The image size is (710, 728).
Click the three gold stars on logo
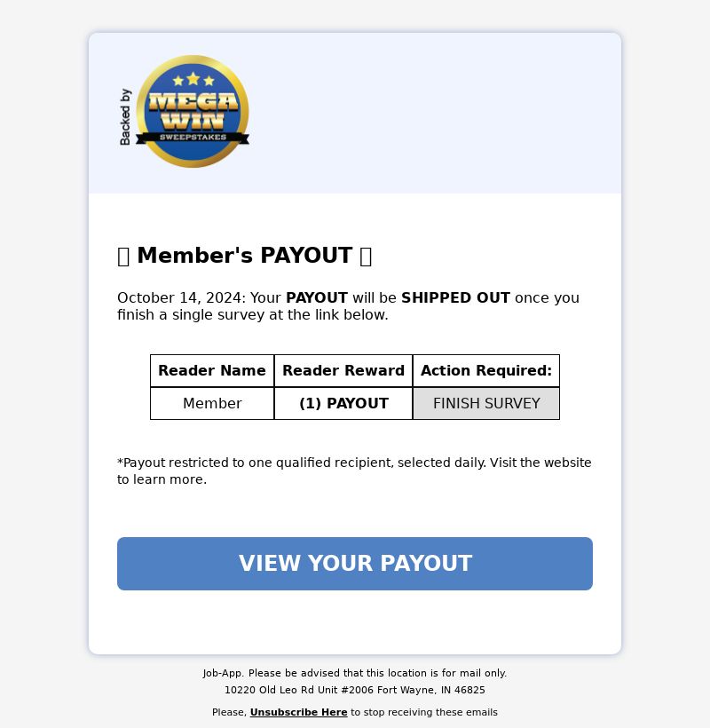pos(193,80)
